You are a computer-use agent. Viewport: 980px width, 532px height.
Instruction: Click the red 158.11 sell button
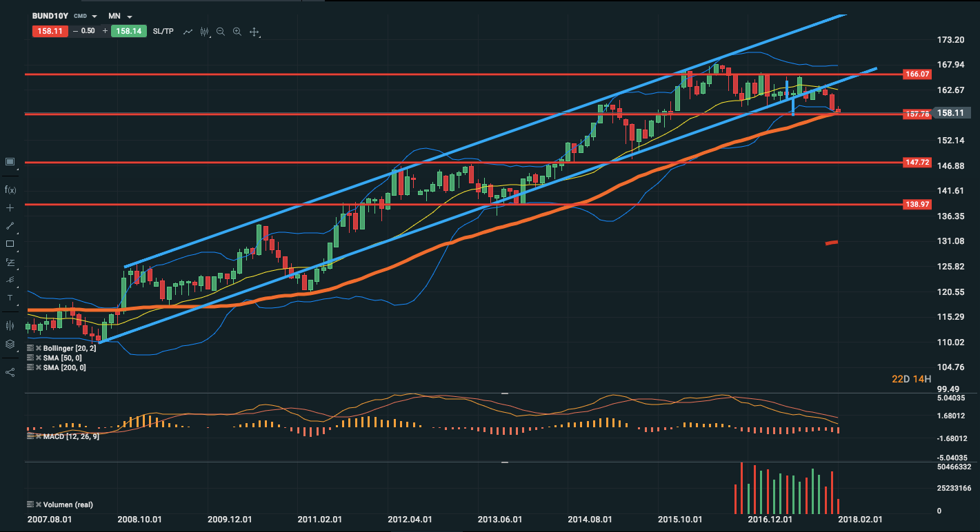(x=49, y=31)
